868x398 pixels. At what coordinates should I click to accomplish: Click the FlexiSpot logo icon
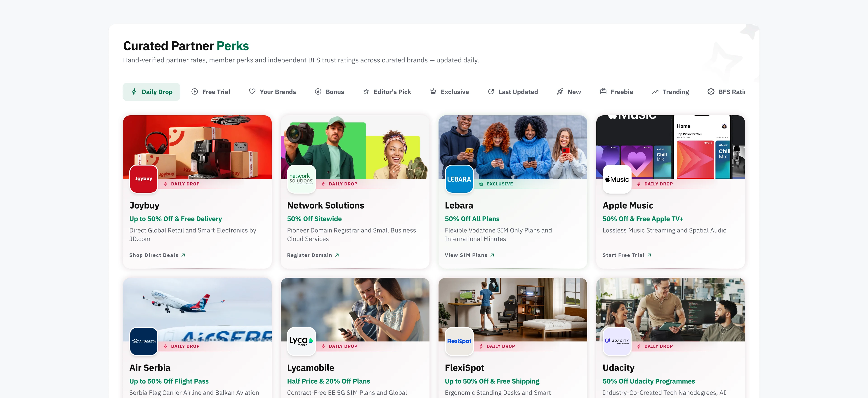coord(459,341)
